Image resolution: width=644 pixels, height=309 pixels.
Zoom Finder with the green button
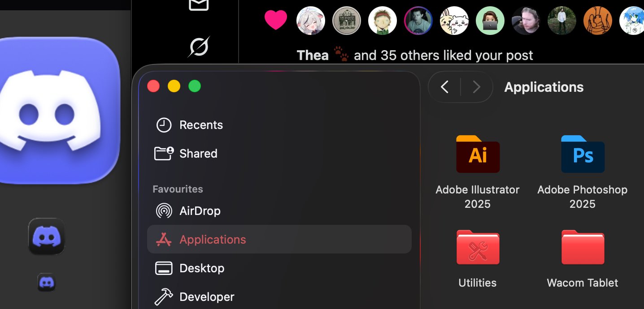click(x=195, y=86)
